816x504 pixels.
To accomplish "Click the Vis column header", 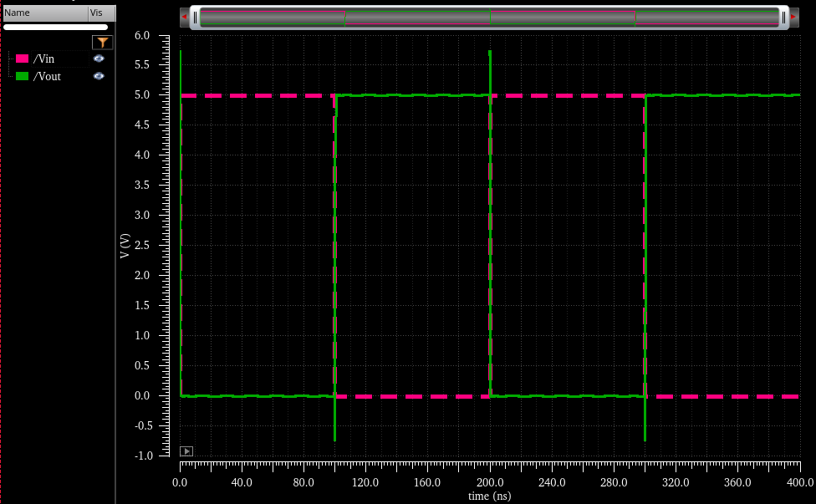I will (x=102, y=13).
